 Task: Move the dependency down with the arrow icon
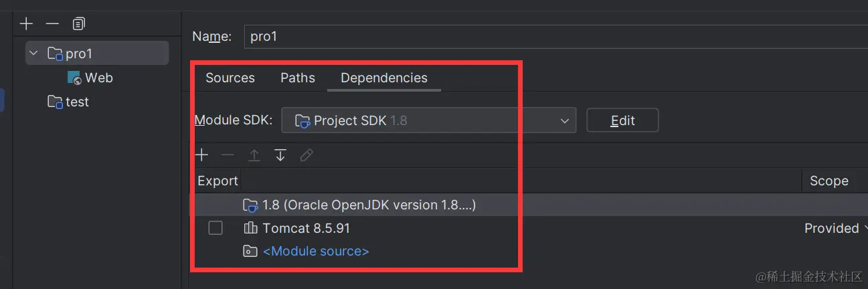click(280, 155)
